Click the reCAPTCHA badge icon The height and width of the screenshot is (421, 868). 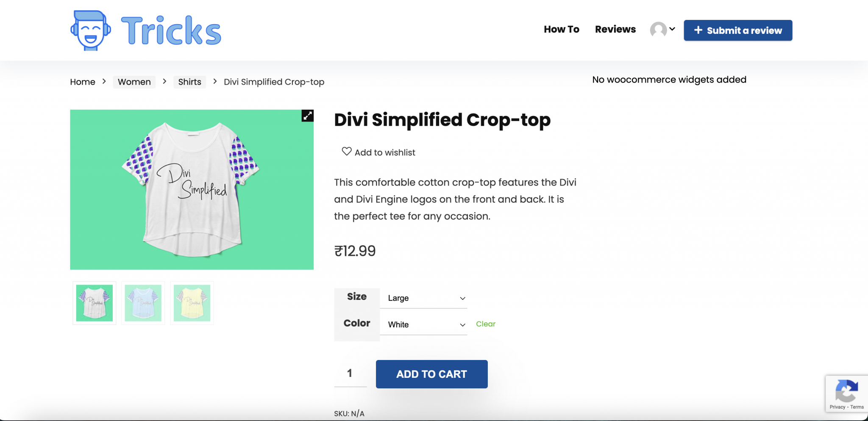tap(846, 391)
